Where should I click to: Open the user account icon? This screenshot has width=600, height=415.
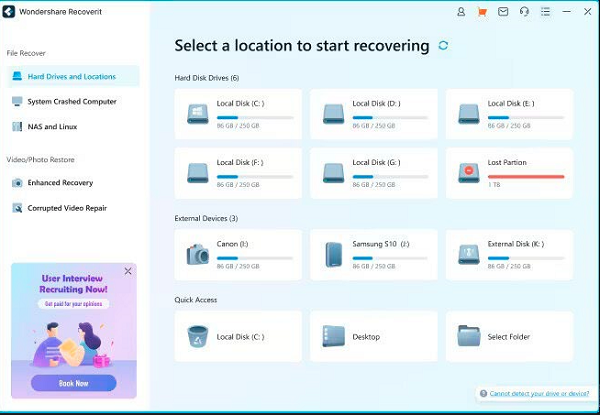click(x=461, y=12)
